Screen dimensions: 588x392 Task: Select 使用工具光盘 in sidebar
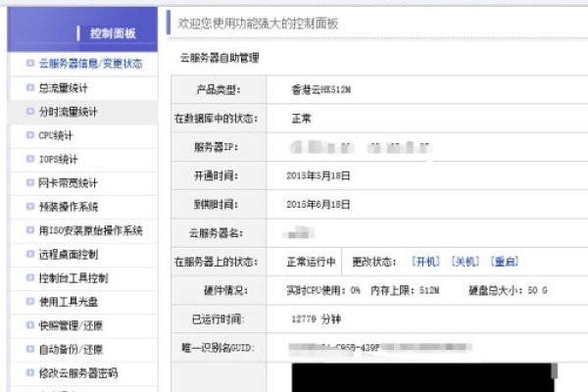click(69, 302)
